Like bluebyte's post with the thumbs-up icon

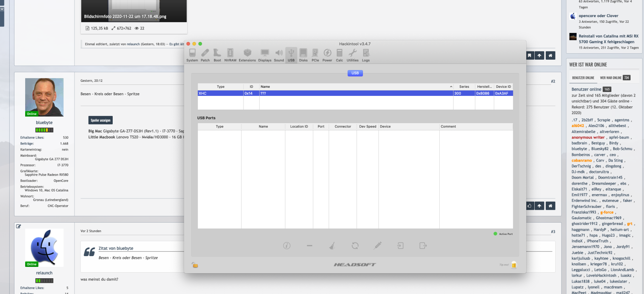coord(530,206)
